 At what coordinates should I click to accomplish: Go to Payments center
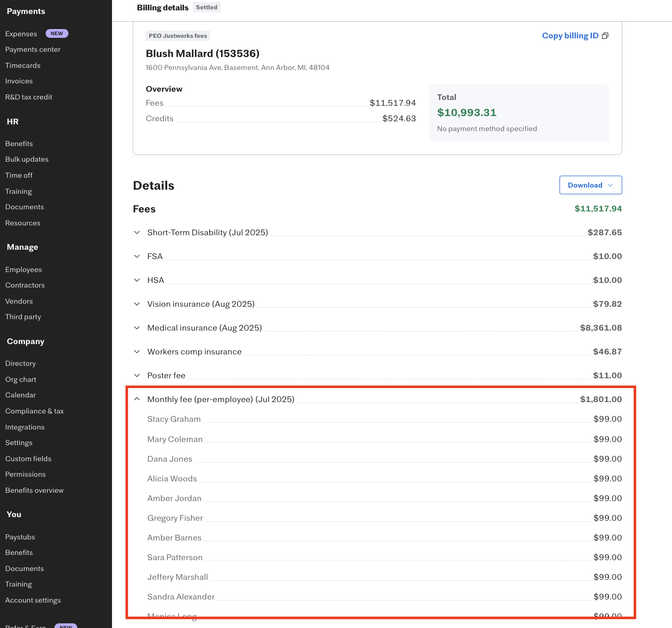point(33,50)
